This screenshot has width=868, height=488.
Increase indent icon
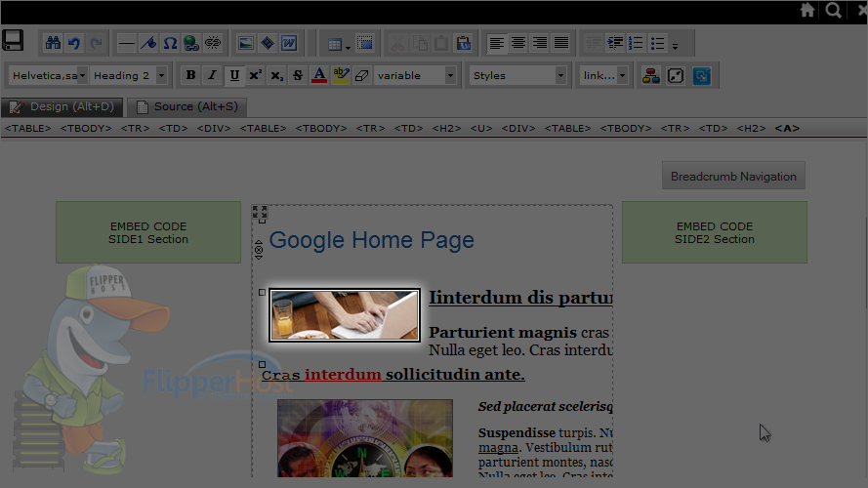click(615, 43)
